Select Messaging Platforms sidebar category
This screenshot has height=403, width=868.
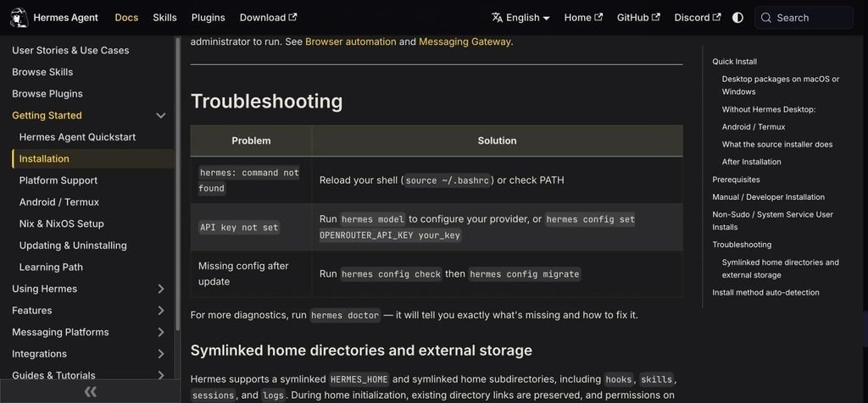[x=60, y=332]
